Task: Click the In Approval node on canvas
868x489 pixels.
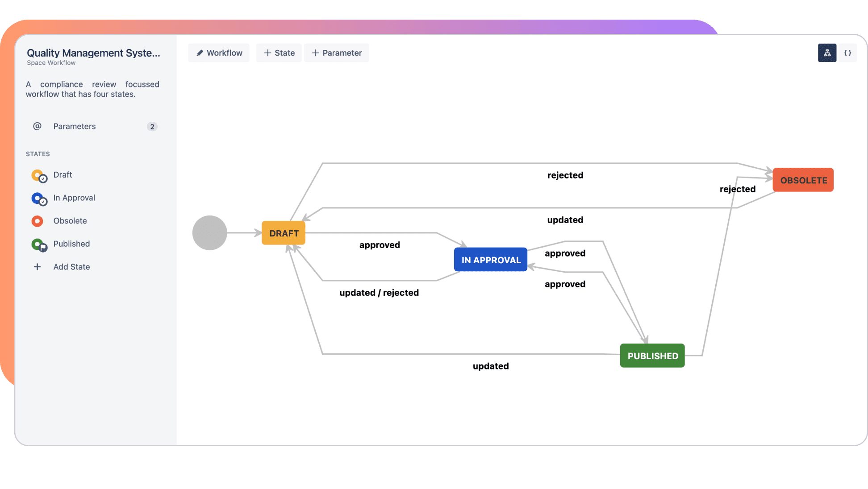Action: click(491, 259)
